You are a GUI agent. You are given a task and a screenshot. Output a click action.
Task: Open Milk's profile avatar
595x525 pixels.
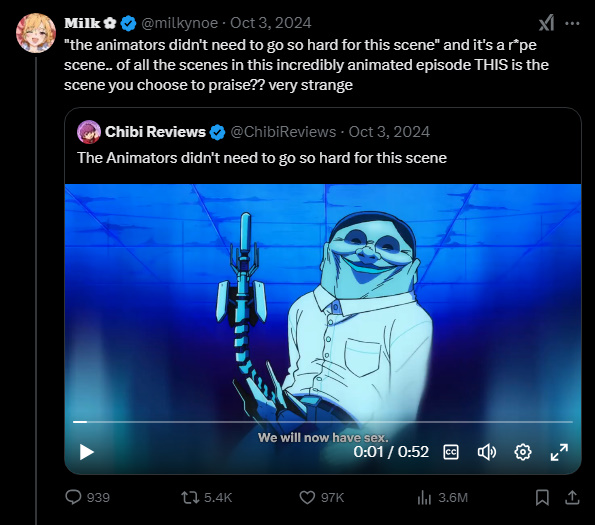click(36, 33)
